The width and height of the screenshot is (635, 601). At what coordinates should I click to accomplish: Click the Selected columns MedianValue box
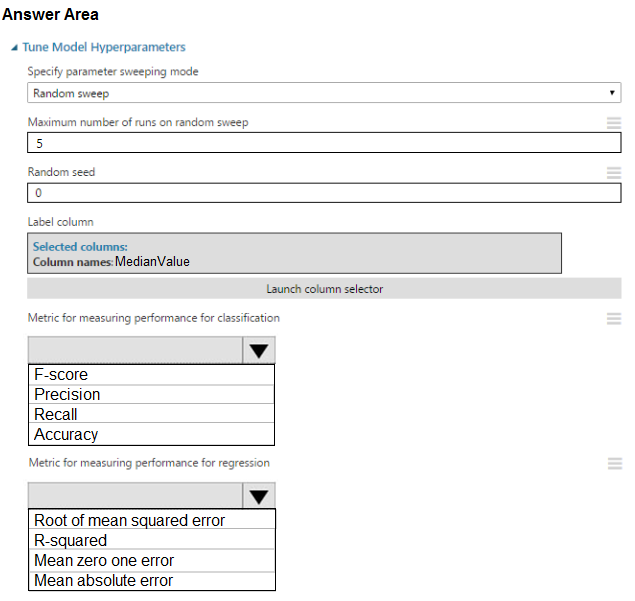294,253
